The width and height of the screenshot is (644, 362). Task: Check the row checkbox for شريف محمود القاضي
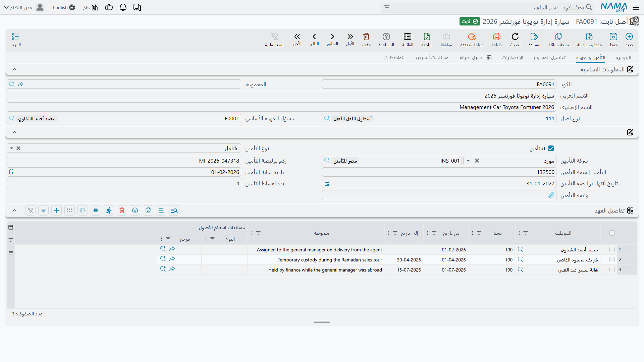(612, 260)
